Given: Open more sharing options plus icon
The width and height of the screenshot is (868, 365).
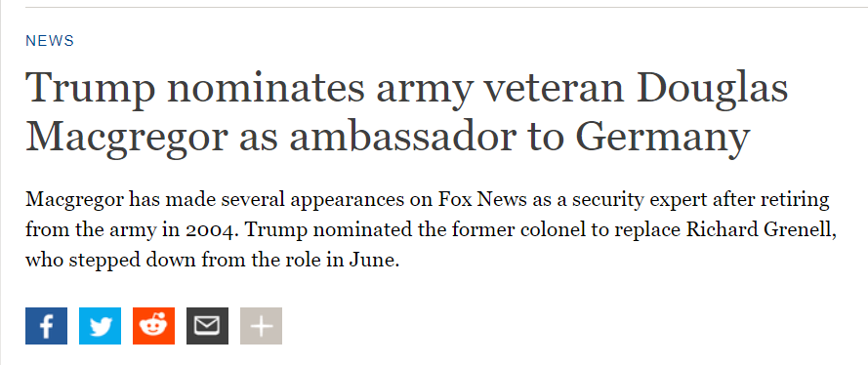Looking at the screenshot, I should pos(262,326).
